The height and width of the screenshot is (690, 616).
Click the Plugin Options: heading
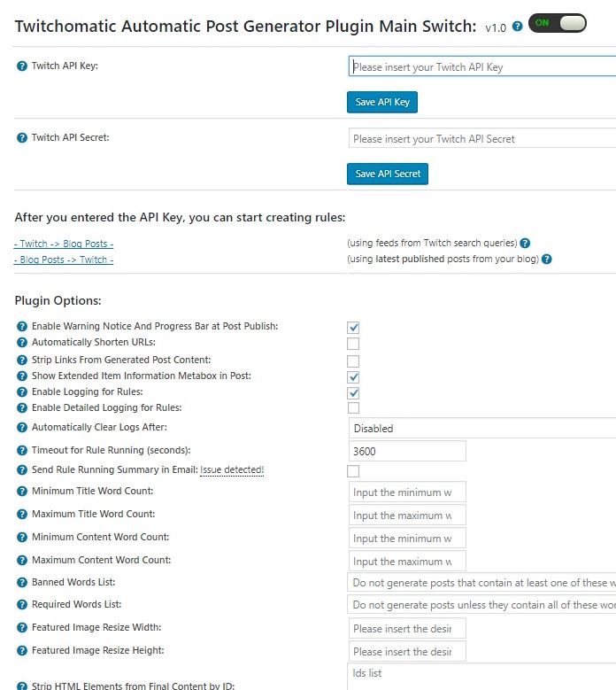click(x=58, y=300)
